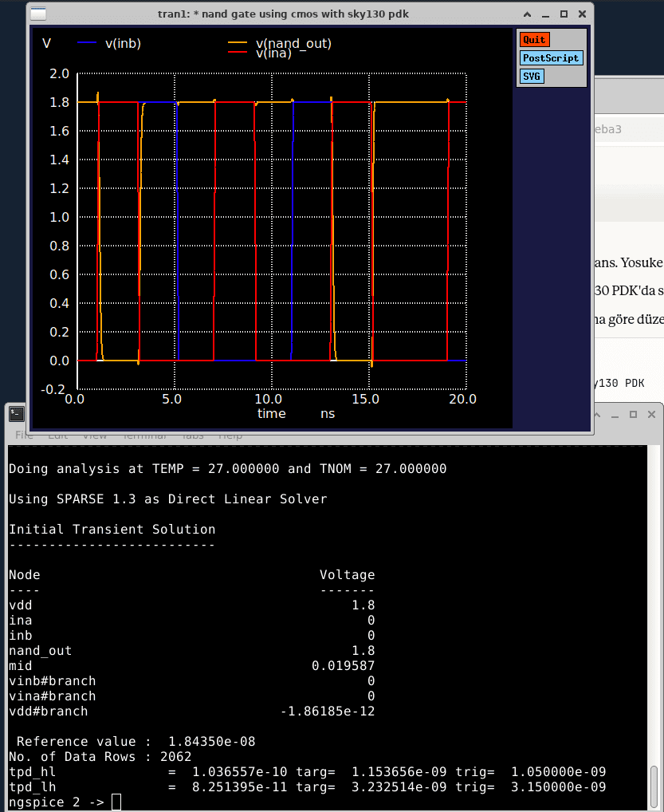
Task: Click the ngspice command prompt cursor
Action: click(x=115, y=802)
